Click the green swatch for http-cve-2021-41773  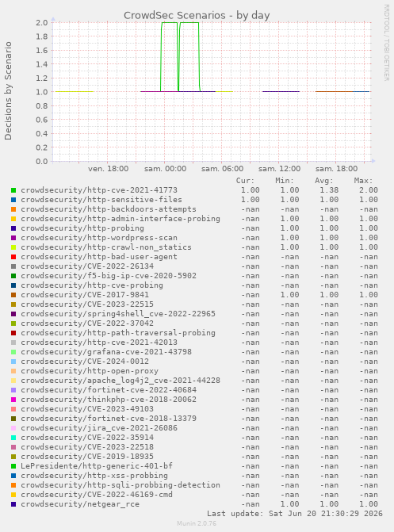coord(13,190)
